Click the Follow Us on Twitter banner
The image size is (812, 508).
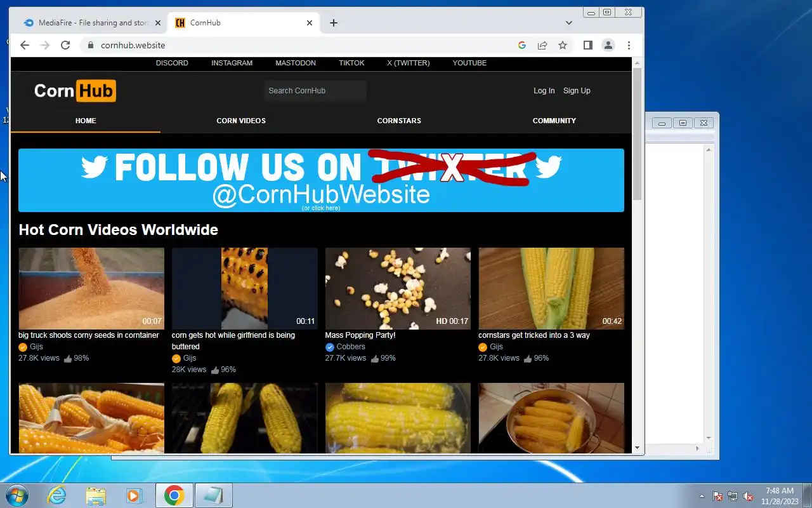click(x=321, y=180)
